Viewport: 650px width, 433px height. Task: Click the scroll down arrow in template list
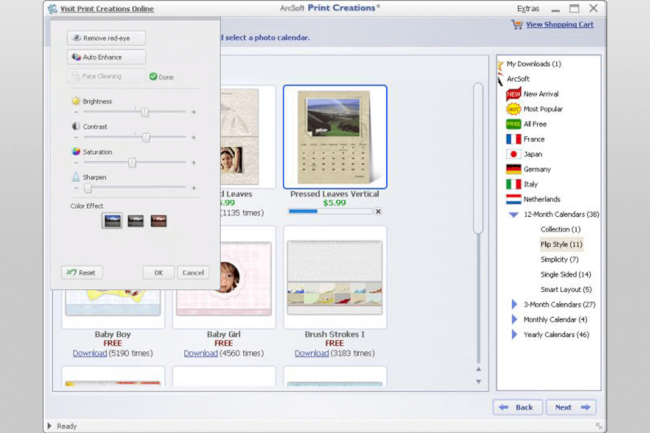pos(478,381)
